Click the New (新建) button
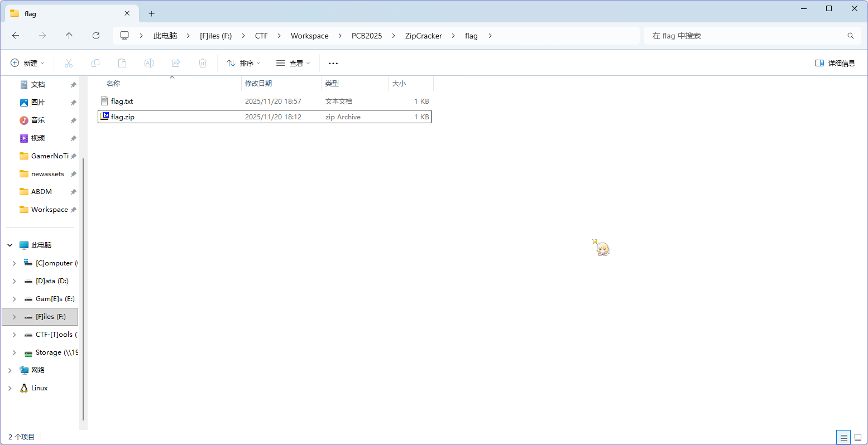The width and height of the screenshot is (868, 445). click(27, 63)
